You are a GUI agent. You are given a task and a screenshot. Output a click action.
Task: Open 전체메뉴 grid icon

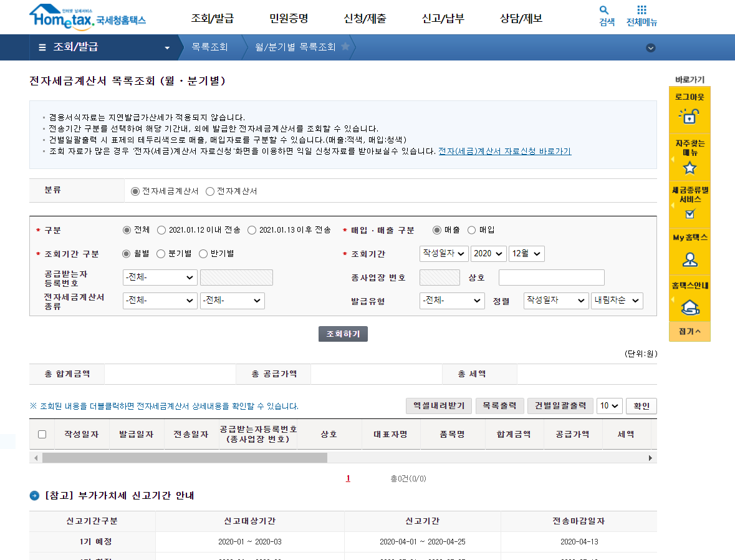pos(641,10)
